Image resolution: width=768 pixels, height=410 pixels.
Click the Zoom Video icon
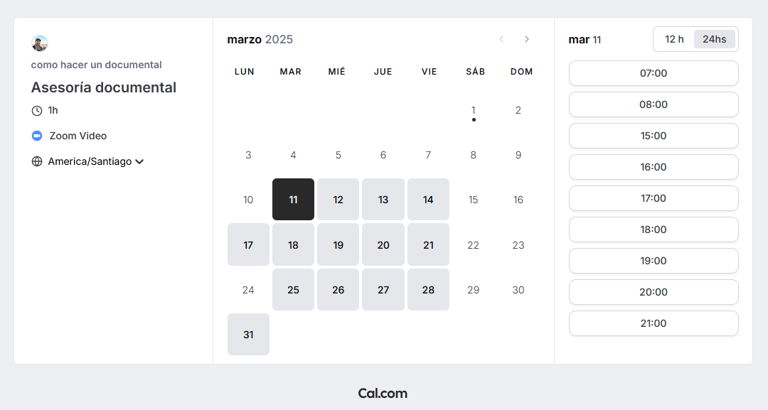point(37,136)
